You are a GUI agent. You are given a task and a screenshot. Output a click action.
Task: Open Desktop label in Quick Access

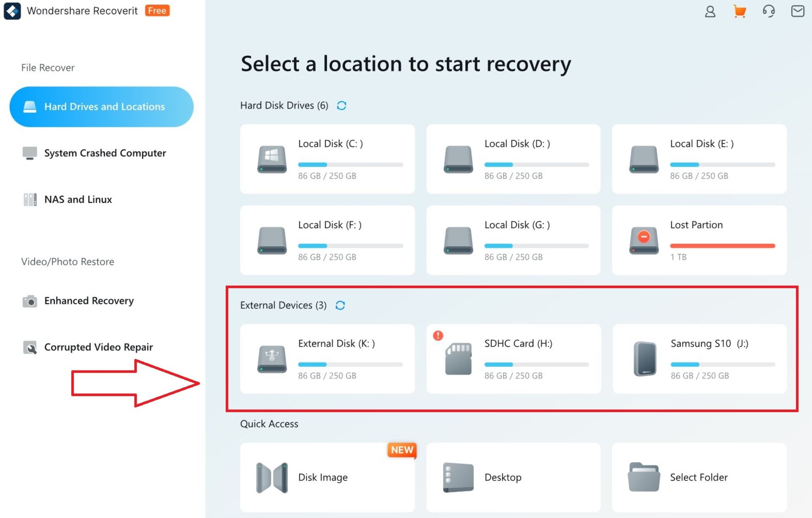pyautogui.click(x=503, y=477)
